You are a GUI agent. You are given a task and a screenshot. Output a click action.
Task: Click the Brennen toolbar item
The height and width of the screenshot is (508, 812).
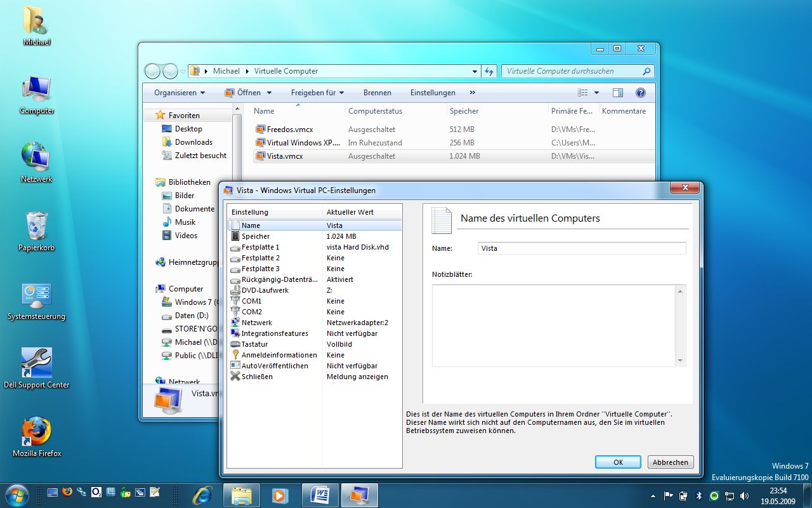click(x=377, y=93)
